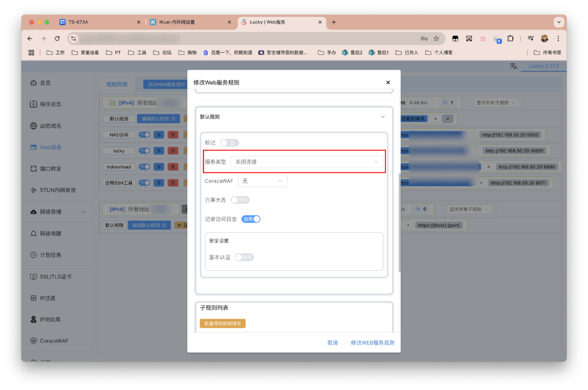Open the CorazaWAF dropdown
The image size is (588, 390).
262,181
